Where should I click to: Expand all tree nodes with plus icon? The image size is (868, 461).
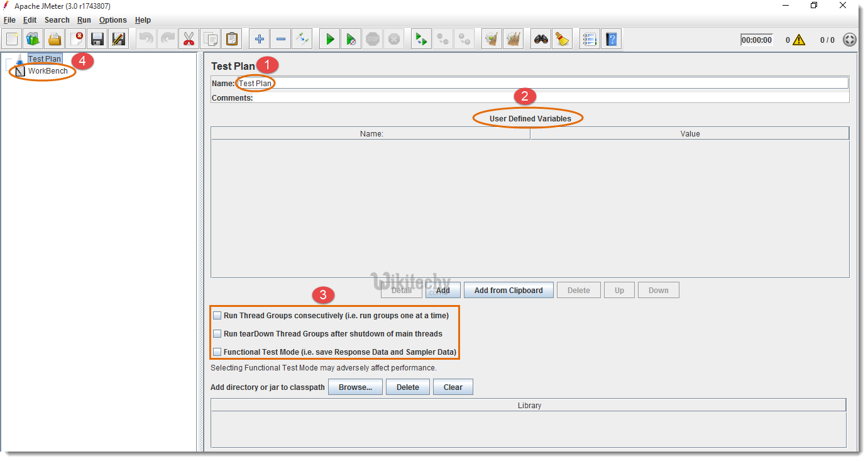pyautogui.click(x=260, y=39)
